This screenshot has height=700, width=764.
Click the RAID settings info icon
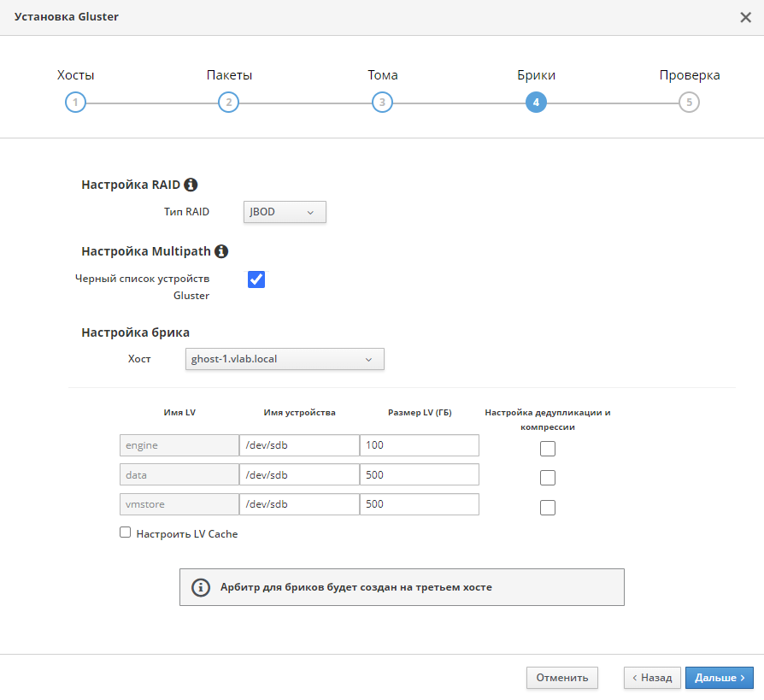click(191, 185)
